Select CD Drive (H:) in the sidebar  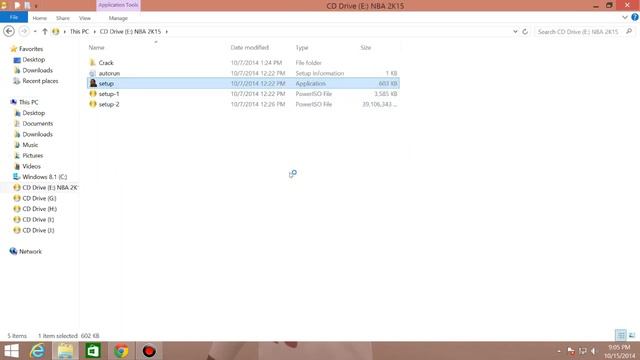tap(40, 209)
